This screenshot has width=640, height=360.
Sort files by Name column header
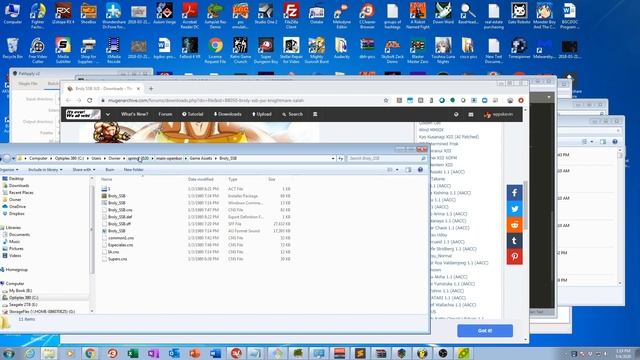tap(107, 179)
